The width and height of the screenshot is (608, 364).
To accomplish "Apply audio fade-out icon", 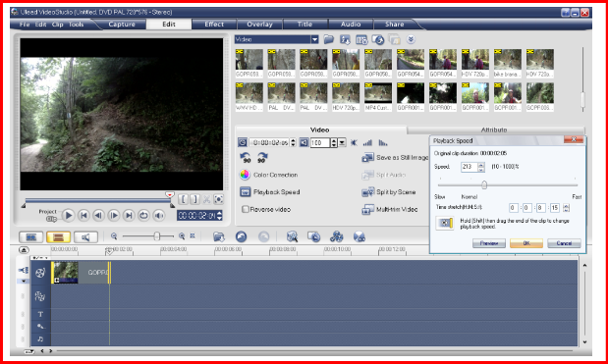I will coord(383,143).
